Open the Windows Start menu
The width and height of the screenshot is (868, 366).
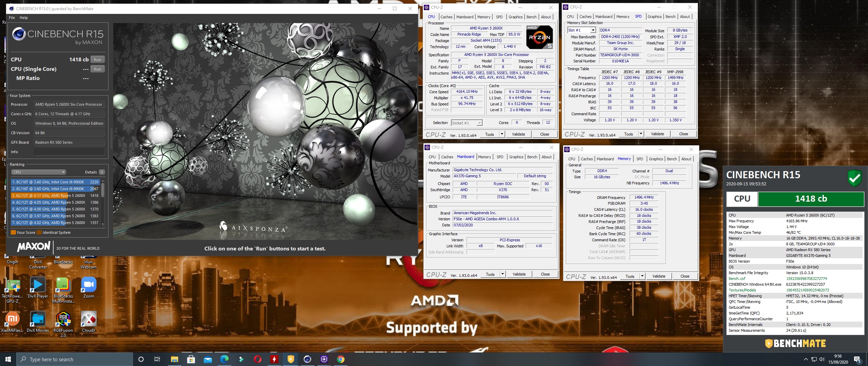coord(8,359)
